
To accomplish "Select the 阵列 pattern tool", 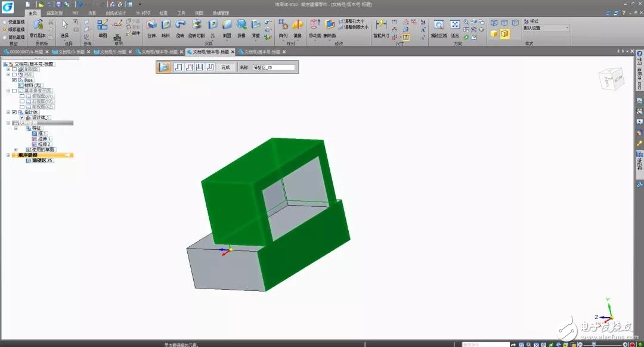I will pyautogui.click(x=283, y=29).
